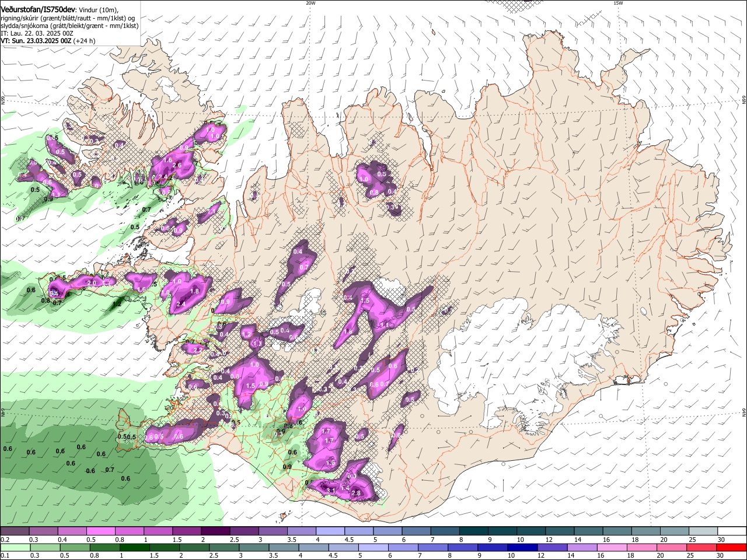Viewport: 747px width, 560px height.
Task: Click the 'IT: Lau. 22. 03. 2025 00Z' line
Action: click(37, 33)
